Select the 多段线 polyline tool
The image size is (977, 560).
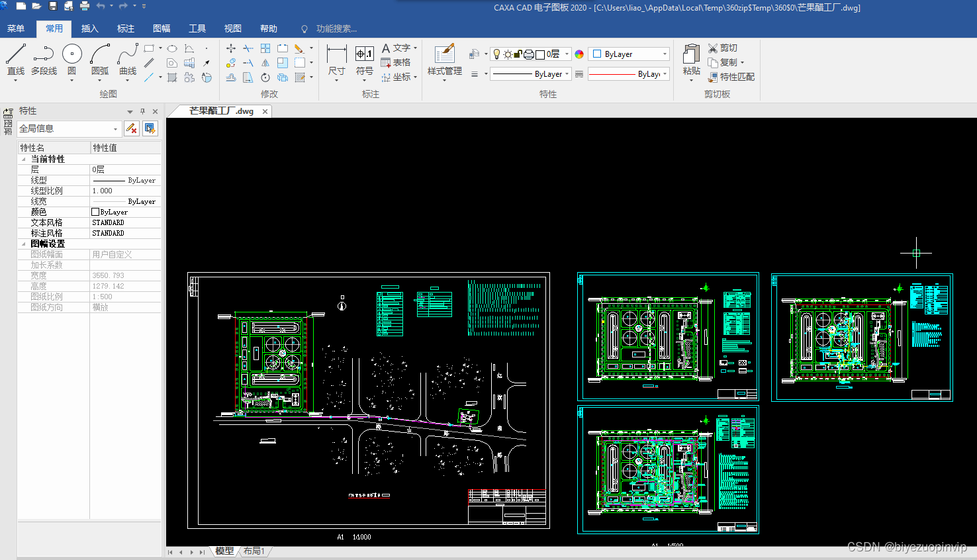[x=44, y=59]
